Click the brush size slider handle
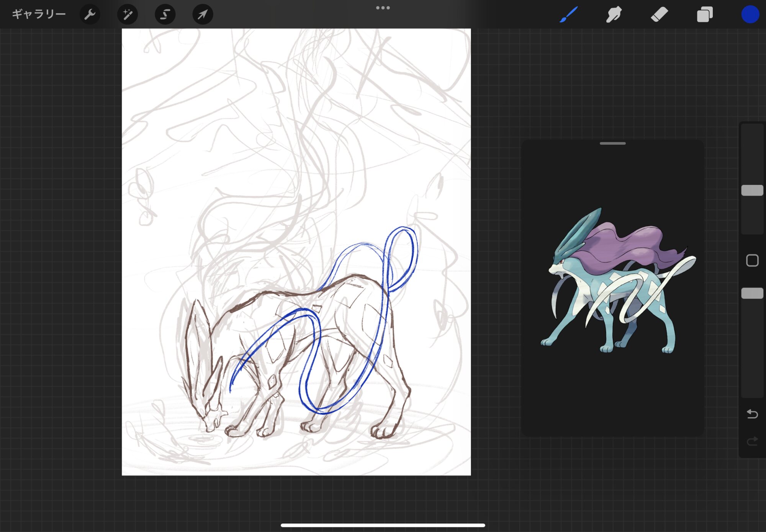Viewport: 766px width, 532px height. [752, 190]
